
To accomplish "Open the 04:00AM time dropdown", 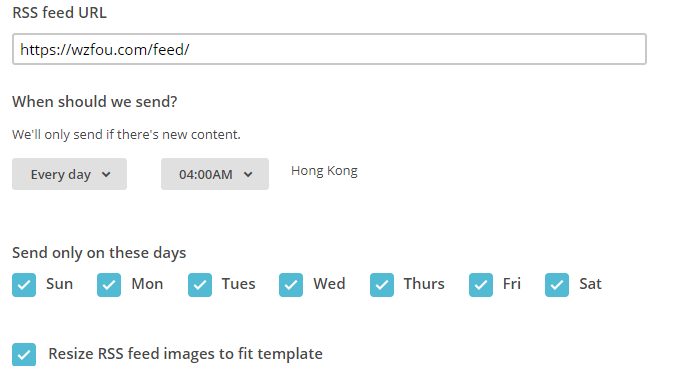I will [x=215, y=174].
